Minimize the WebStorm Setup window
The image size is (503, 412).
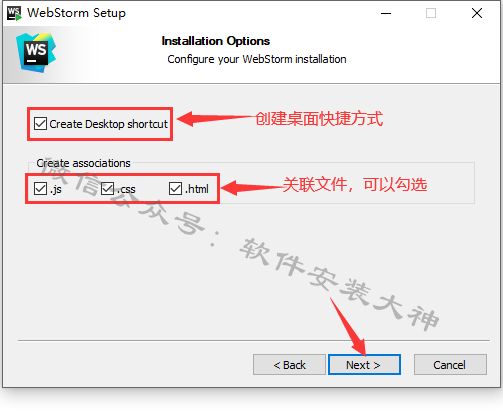coord(386,13)
